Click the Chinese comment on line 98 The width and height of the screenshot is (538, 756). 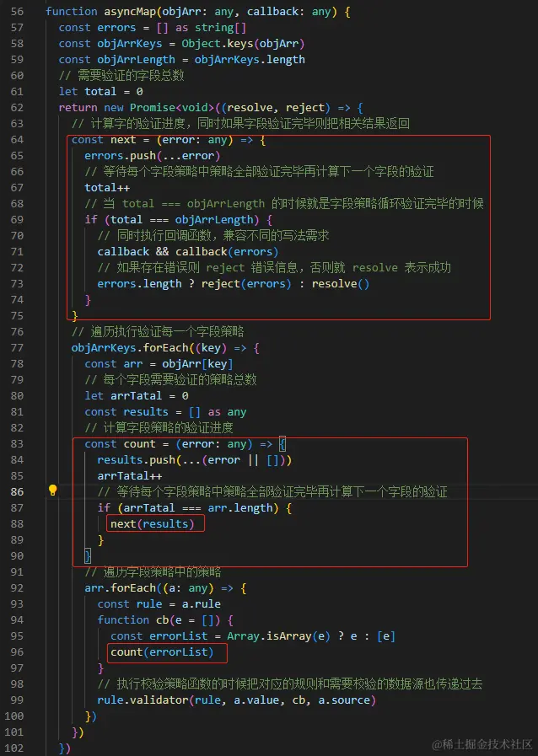click(290, 684)
